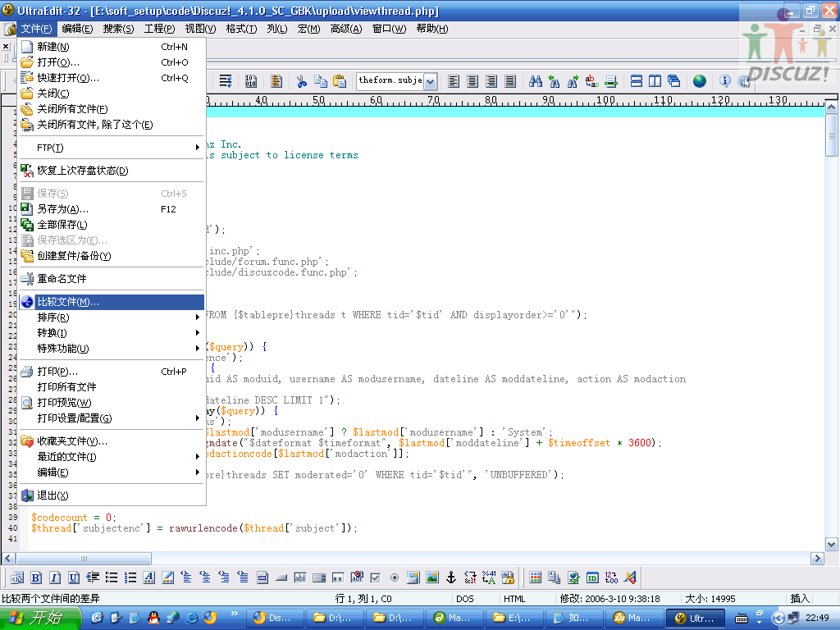This screenshot has width=840, height=630.
Task: Click the blue info help icon
Action: (725, 81)
